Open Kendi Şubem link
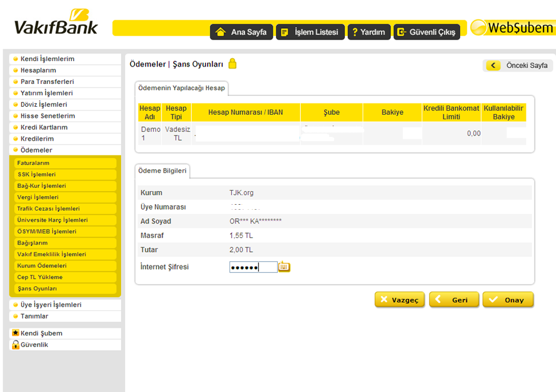Image resolution: width=556 pixels, height=392 pixels. click(65, 333)
